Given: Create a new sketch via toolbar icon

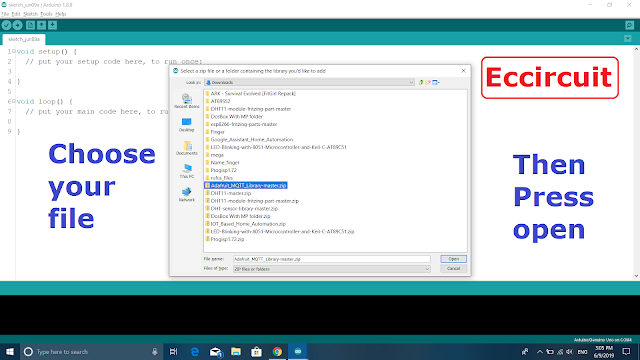Looking at the screenshot, I should (30, 25).
